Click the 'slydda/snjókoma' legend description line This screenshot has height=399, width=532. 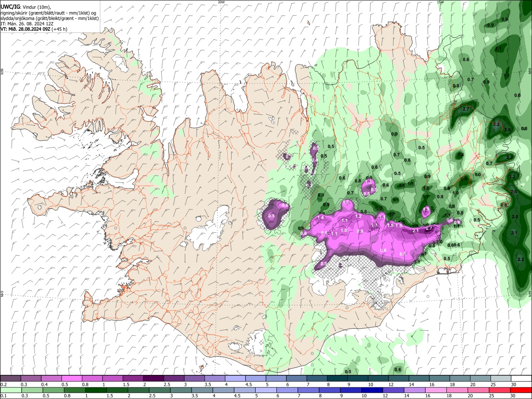pyautogui.click(x=49, y=18)
